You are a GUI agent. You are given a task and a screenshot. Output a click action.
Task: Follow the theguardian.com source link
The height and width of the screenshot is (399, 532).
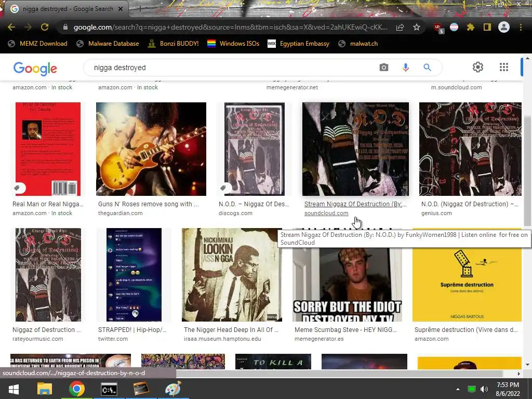click(x=121, y=213)
